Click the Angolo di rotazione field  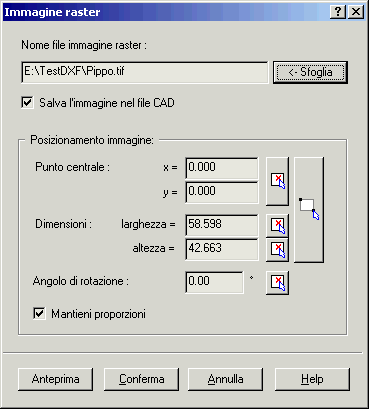tap(214, 282)
